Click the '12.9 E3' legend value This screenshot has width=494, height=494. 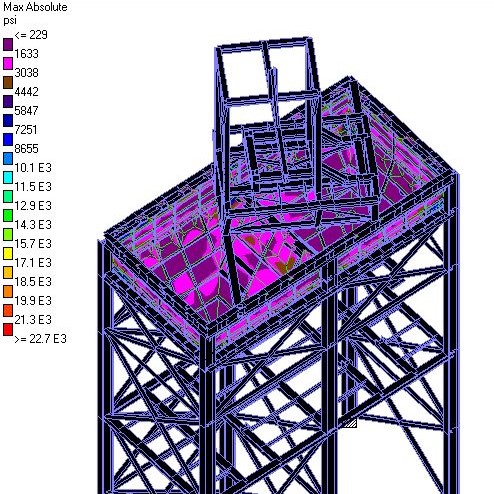(33, 206)
